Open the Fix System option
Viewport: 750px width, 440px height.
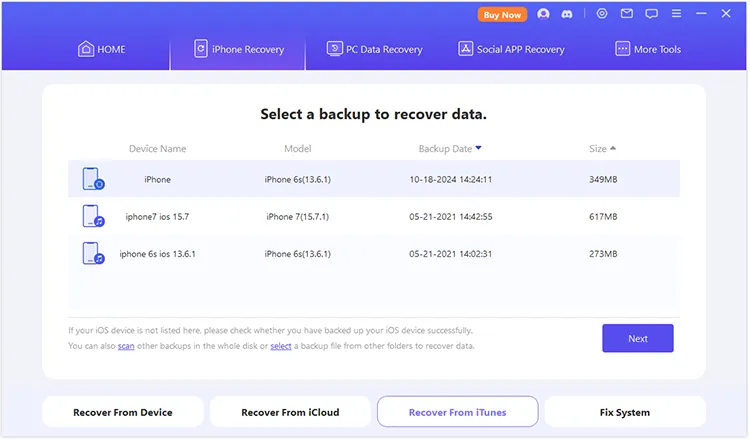625,412
